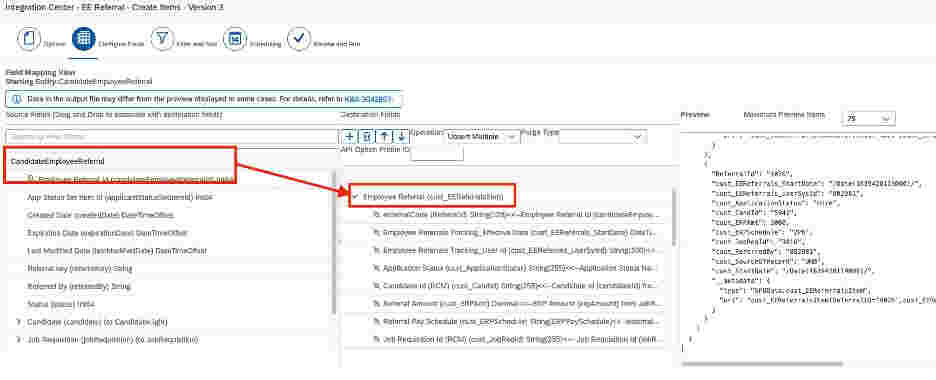Click the icon beside Application Status destination field
This screenshot has height=380, width=936.
(x=376, y=268)
